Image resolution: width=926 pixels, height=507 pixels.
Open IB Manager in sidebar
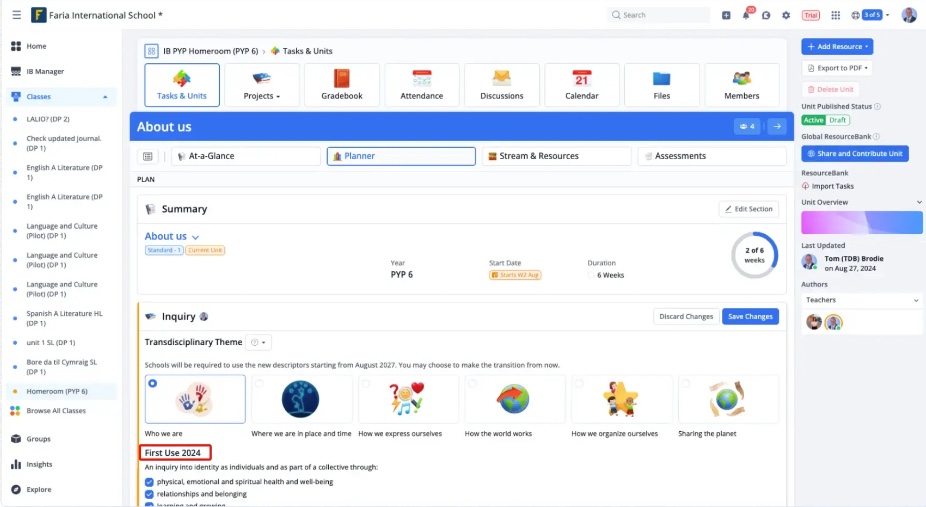point(45,71)
